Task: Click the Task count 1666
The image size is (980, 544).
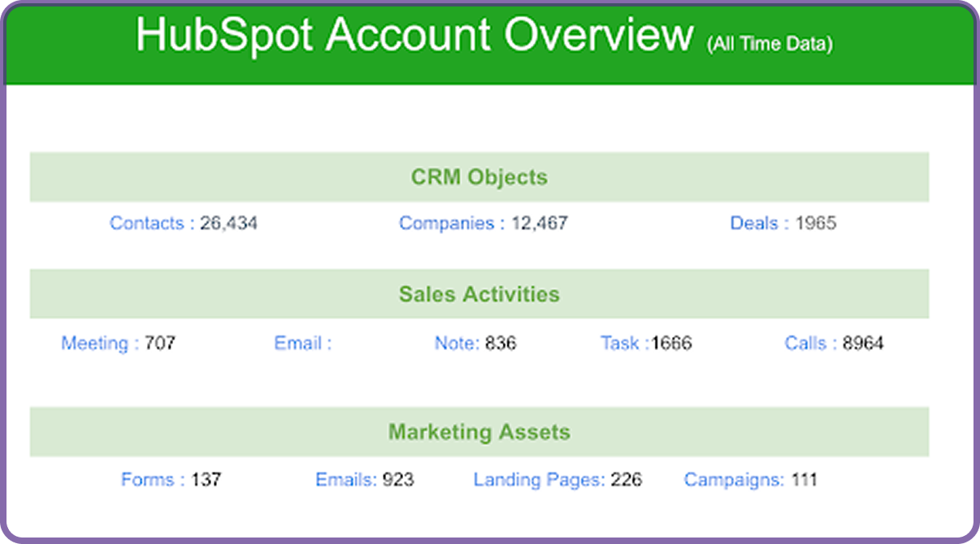Action: (x=671, y=343)
